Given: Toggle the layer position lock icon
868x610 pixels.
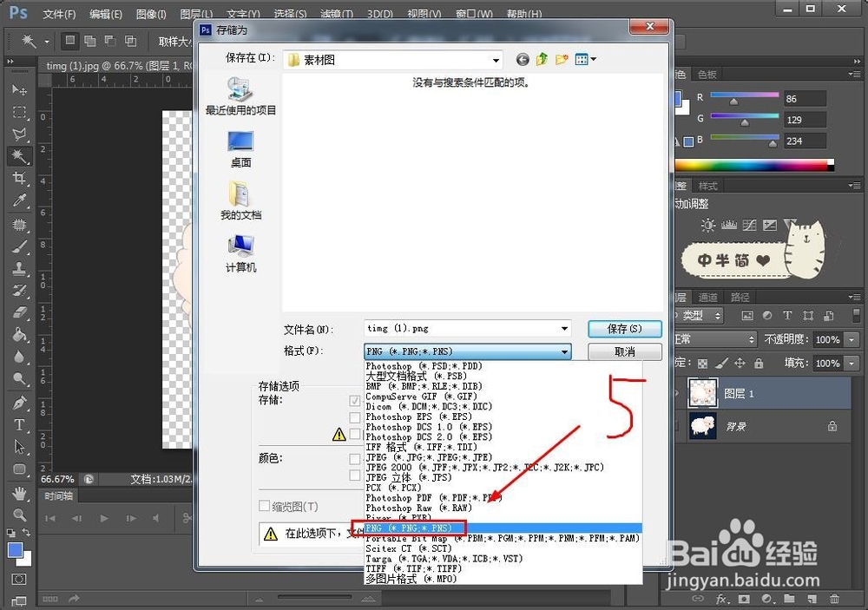Looking at the screenshot, I should pyautogui.click(x=740, y=363).
